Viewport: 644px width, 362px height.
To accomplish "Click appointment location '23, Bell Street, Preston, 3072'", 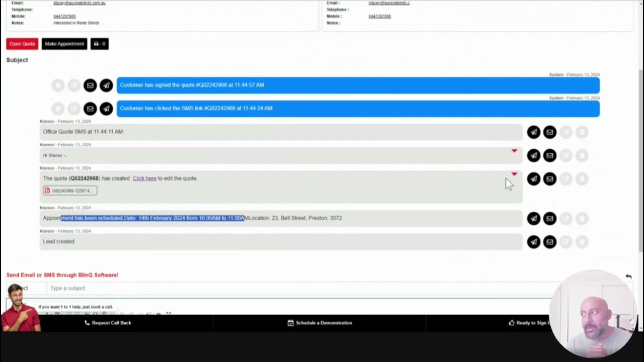I will coord(307,218).
